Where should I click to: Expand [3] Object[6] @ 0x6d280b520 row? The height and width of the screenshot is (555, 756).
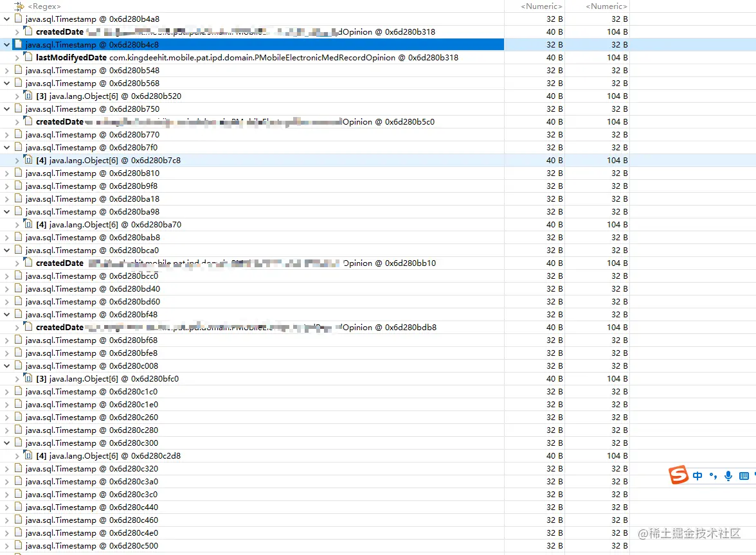tap(17, 96)
